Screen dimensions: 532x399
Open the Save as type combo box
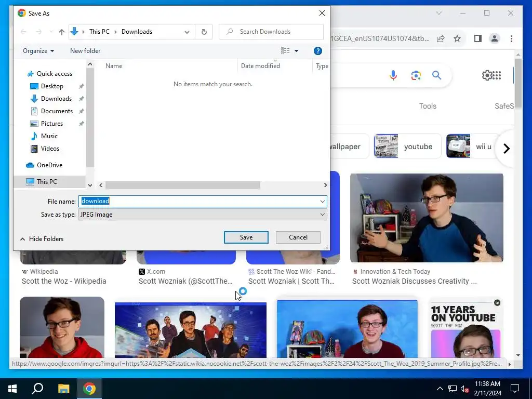pyautogui.click(x=203, y=215)
